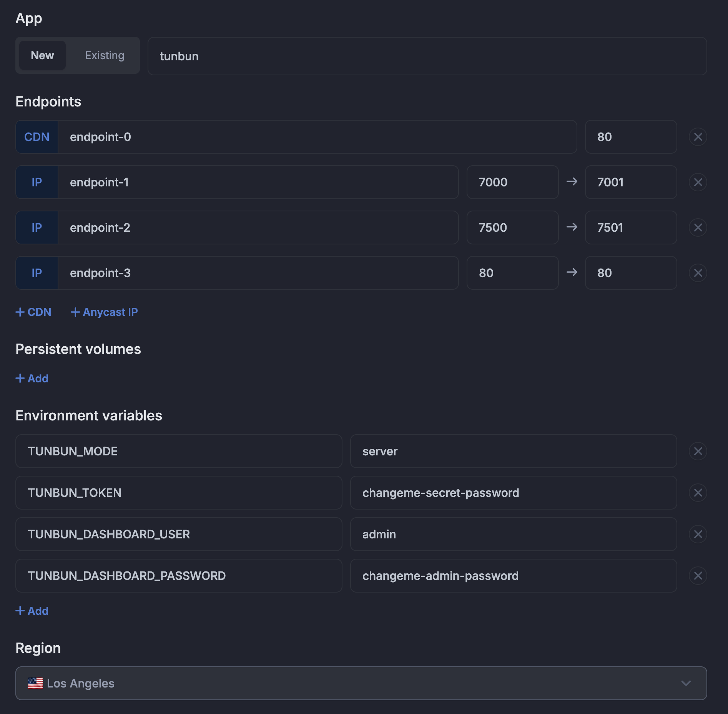Remove the endpoint-0 CDN endpoint
Screen dimensions: 728x714
point(698,137)
